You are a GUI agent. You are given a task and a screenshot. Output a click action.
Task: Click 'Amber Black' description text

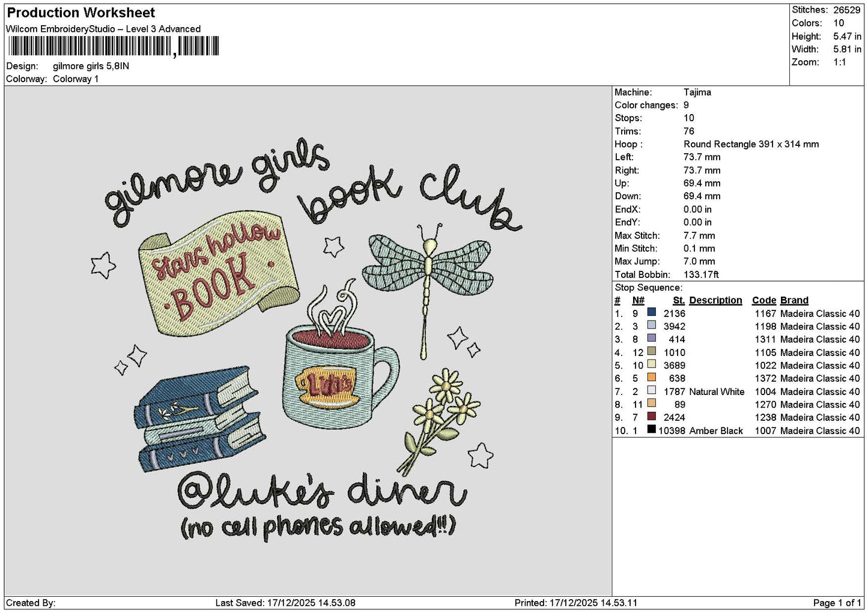tap(716, 430)
